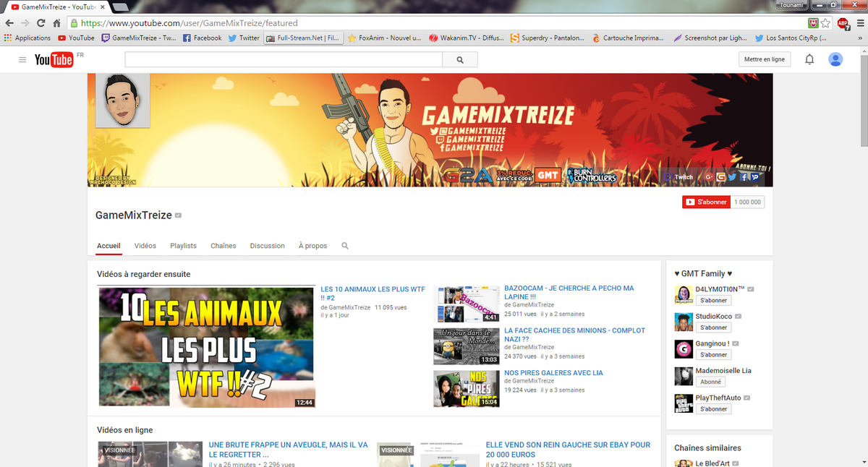Subscribe to D4LYMOT10N channel
The width and height of the screenshot is (868, 467).
tap(714, 300)
